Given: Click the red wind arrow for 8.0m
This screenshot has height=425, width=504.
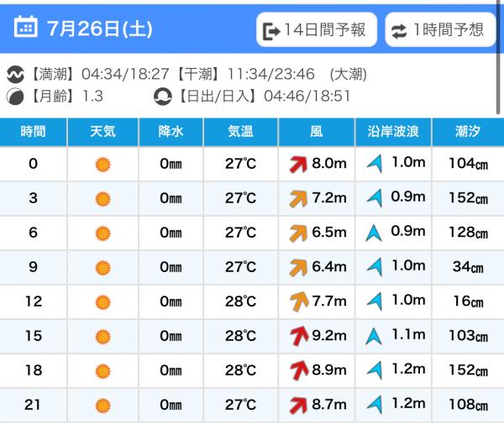Looking at the screenshot, I should (x=298, y=165).
